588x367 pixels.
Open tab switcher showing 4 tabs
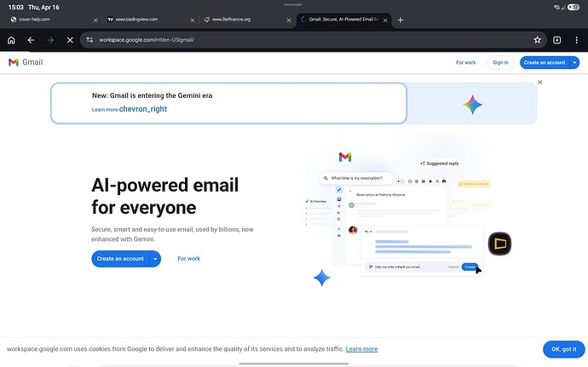point(556,40)
